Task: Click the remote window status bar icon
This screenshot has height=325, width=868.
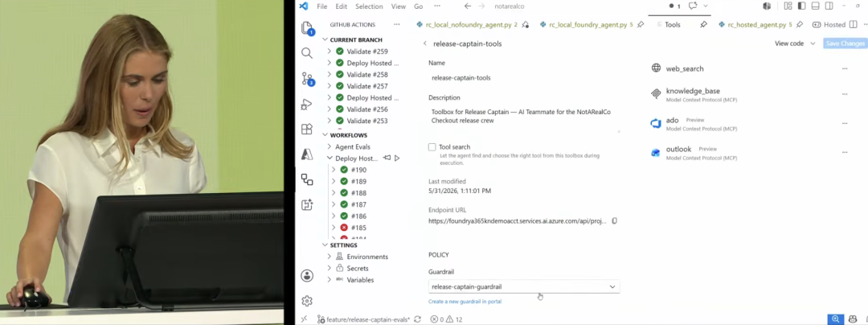Action: coord(304,319)
